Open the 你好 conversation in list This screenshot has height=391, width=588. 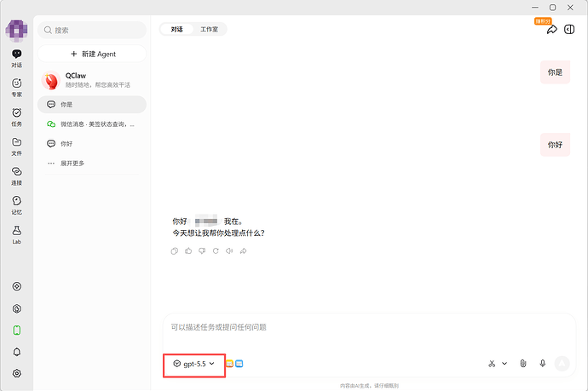(92, 144)
